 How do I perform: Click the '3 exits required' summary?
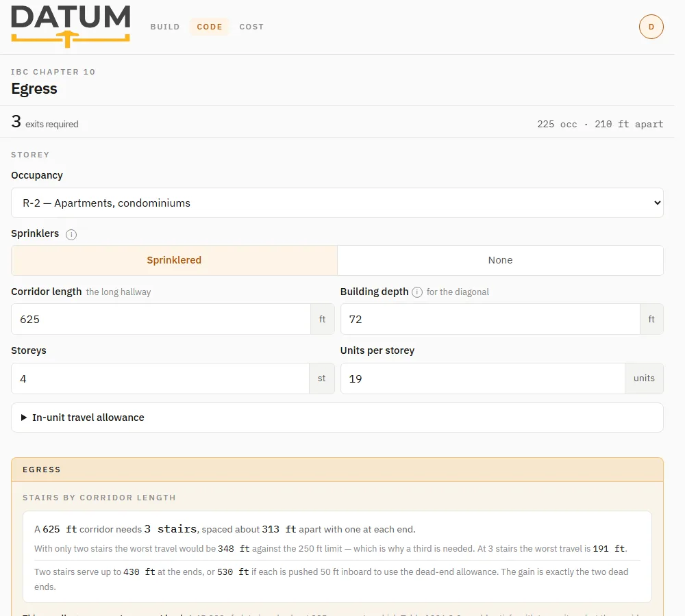[x=45, y=122]
